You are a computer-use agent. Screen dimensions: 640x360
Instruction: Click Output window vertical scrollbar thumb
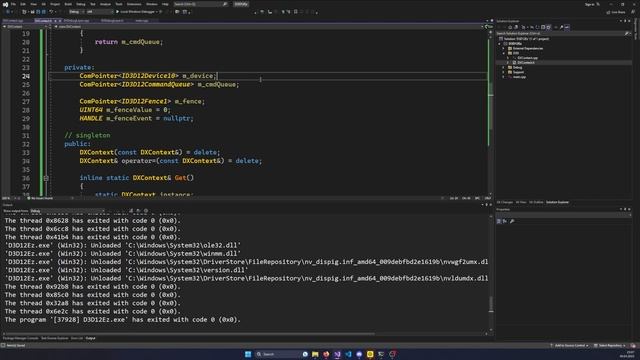491,304
